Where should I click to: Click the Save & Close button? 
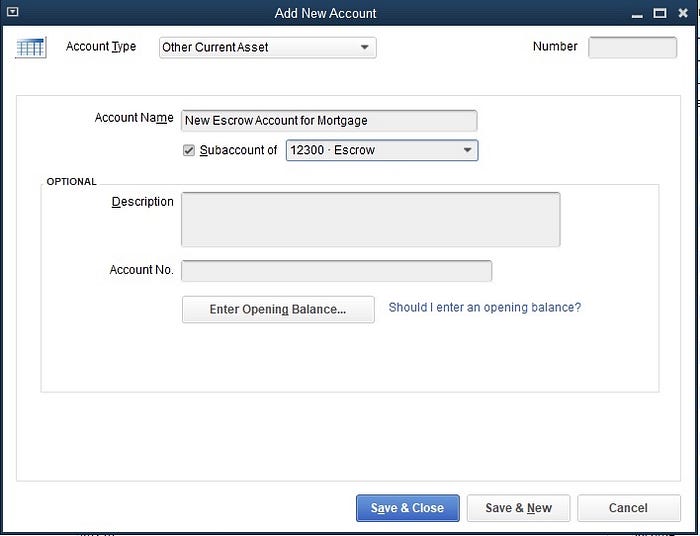click(408, 508)
